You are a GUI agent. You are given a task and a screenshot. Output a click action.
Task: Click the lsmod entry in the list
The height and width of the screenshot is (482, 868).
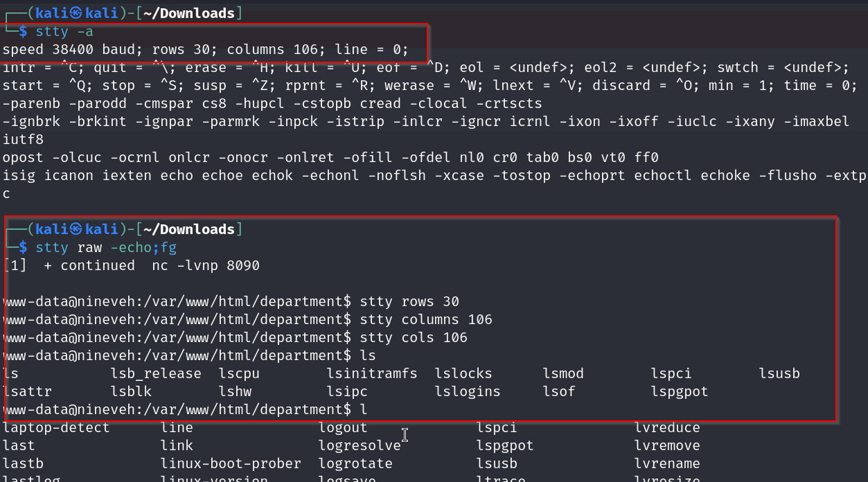point(563,373)
